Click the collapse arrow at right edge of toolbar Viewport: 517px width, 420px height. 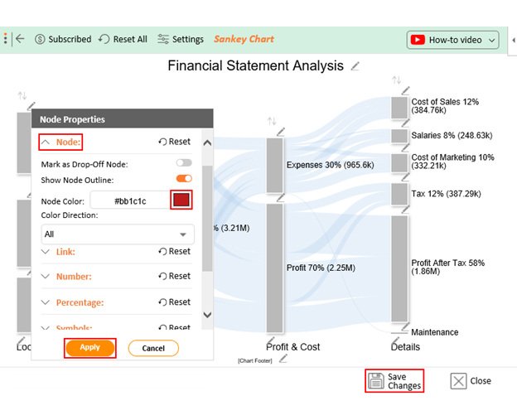(514, 41)
